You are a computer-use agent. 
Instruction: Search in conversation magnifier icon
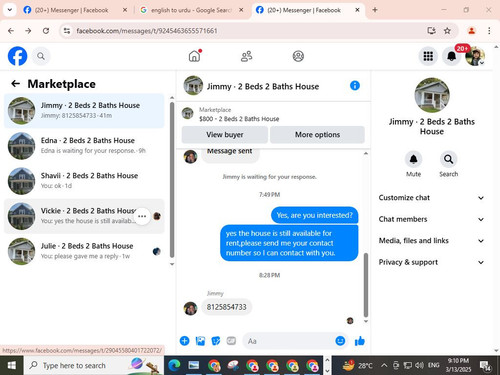coord(448,159)
